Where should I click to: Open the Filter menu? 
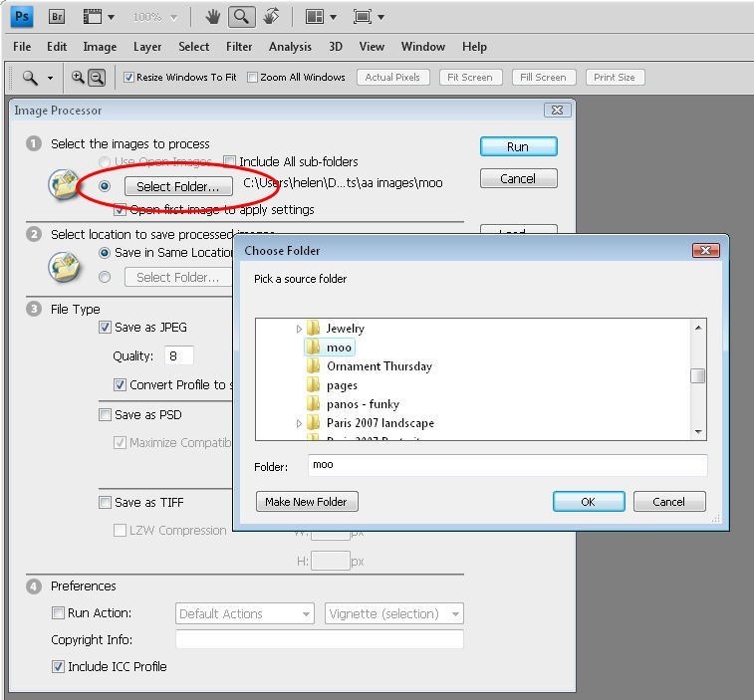[x=239, y=47]
